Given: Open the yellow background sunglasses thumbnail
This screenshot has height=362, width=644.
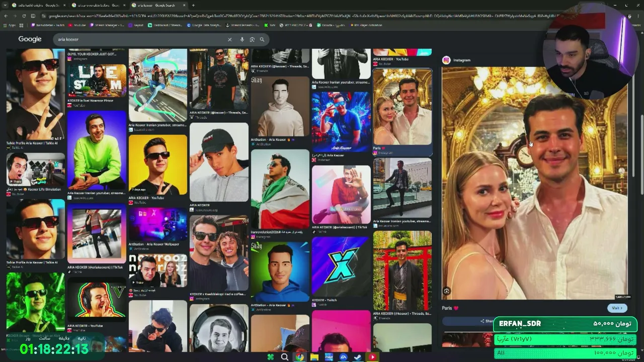Looking at the screenshot, I should coord(158,164).
